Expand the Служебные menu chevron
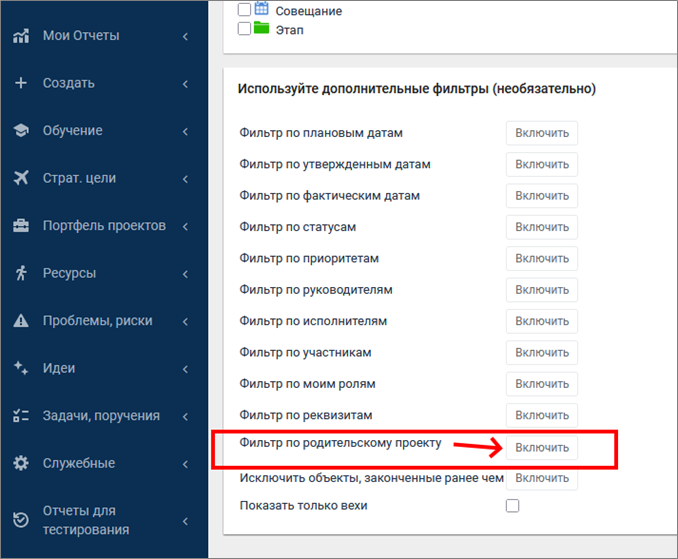 (x=185, y=464)
